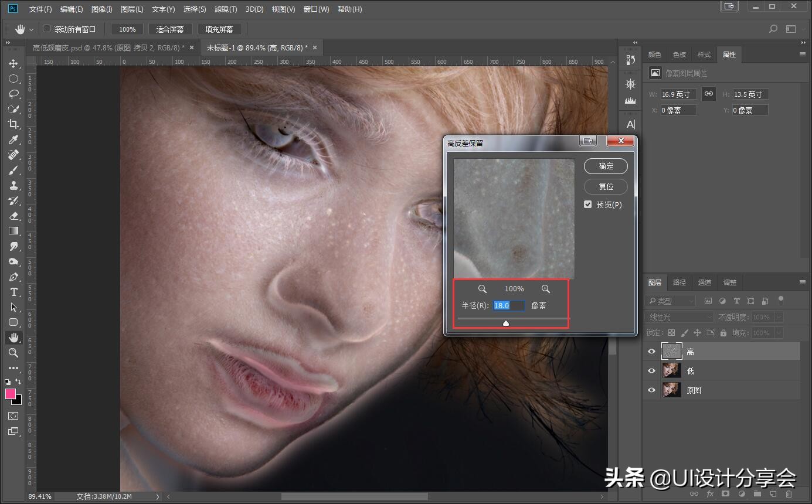The image size is (812, 504).
Task: Select the Move tool
Action: 13,63
